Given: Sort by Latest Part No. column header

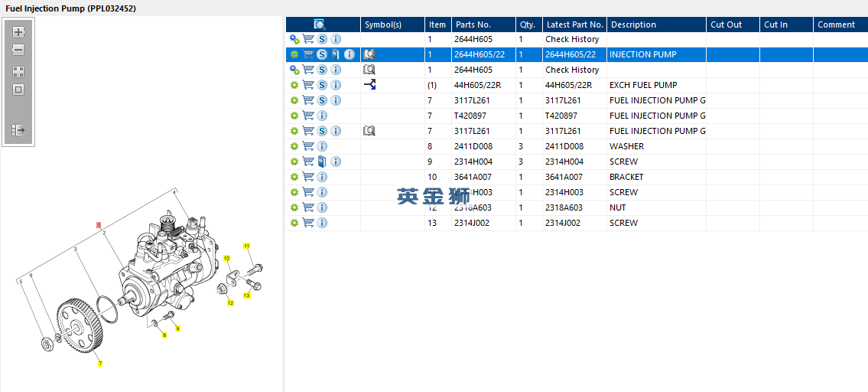Looking at the screenshot, I should pos(574,24).
